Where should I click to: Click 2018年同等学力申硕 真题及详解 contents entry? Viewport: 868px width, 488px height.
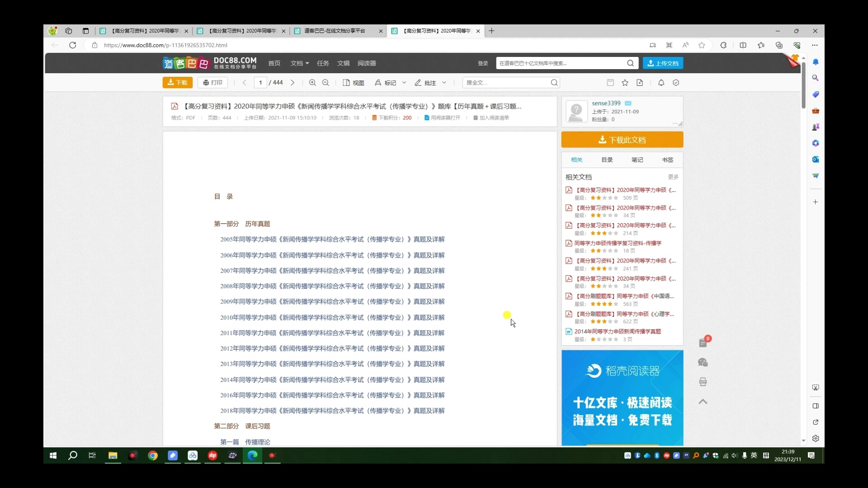coord(332,411)
